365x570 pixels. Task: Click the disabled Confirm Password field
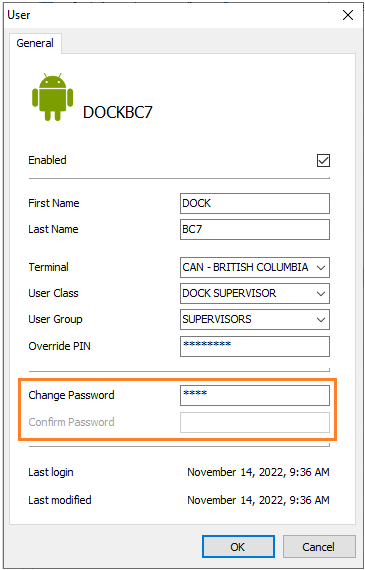(255, 422)
